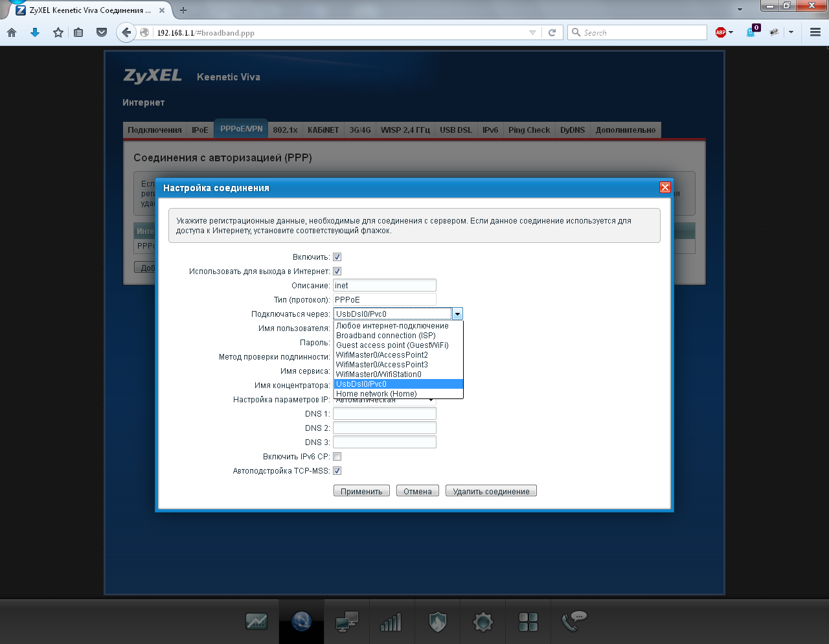This screenshot has height=644, width=829.
Task: Click the Pocket icon in toolbar
Action: point(102,32)
